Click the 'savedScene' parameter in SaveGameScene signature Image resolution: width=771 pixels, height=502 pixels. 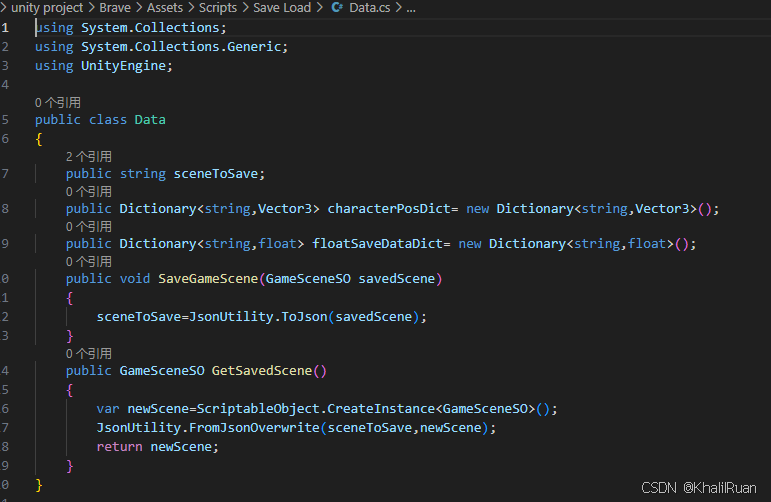click(397, 278)
